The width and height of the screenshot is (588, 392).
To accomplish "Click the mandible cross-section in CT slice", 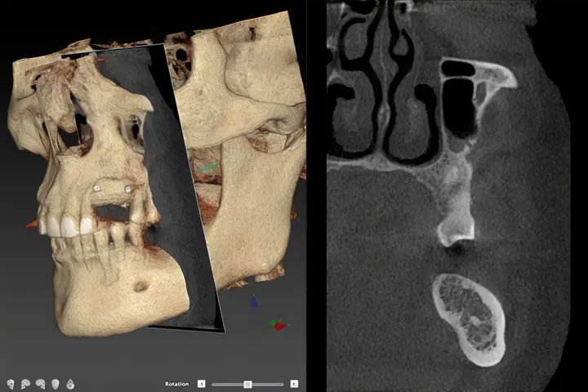I will pos(466,318).
